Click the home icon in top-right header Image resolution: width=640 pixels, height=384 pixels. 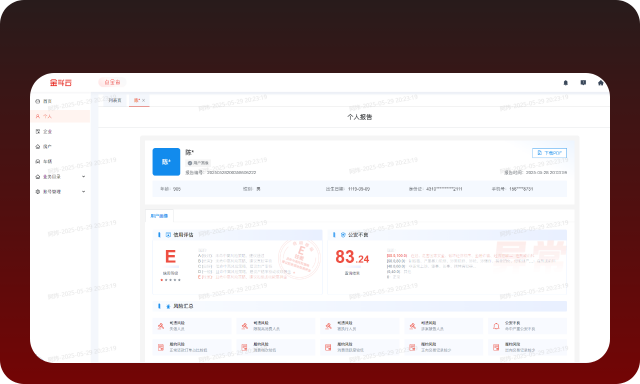600,83
